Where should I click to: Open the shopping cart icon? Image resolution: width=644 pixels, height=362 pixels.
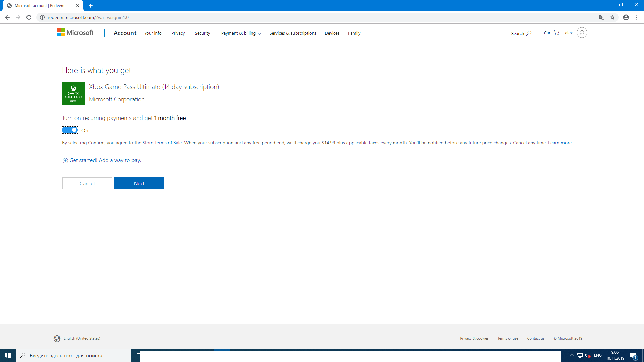click(x=556, y=33)
